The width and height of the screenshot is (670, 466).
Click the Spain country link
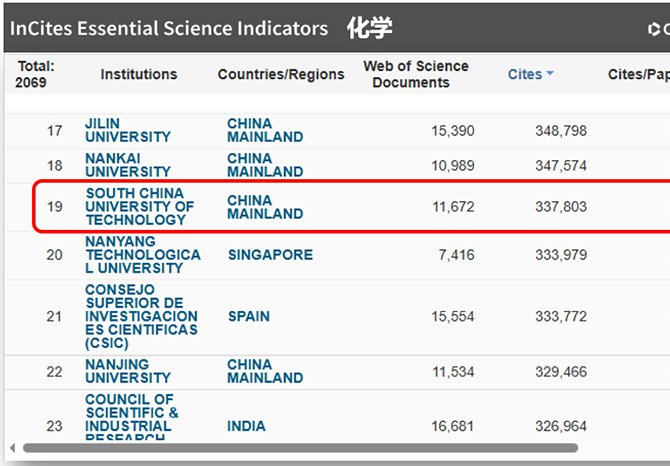click(249, 316)
